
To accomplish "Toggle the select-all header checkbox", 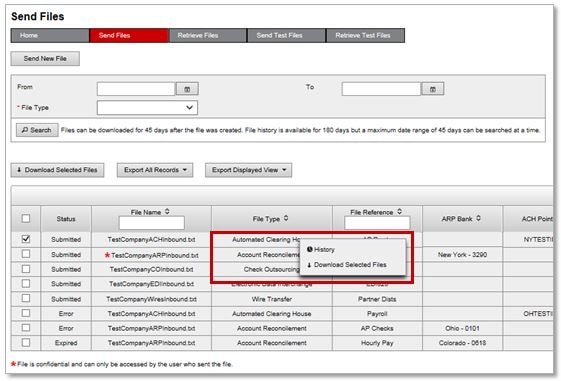I will (x=26, y=218).
